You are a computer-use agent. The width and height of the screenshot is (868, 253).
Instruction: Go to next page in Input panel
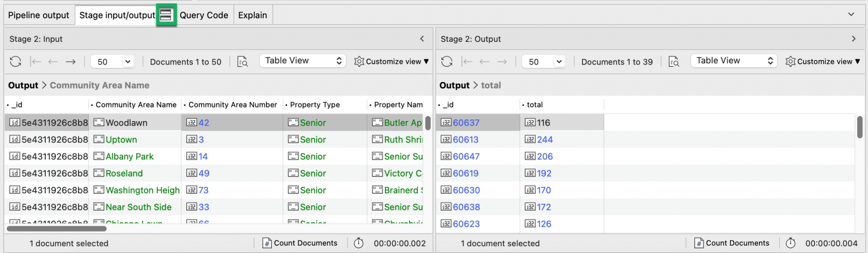tap(71, 62)
